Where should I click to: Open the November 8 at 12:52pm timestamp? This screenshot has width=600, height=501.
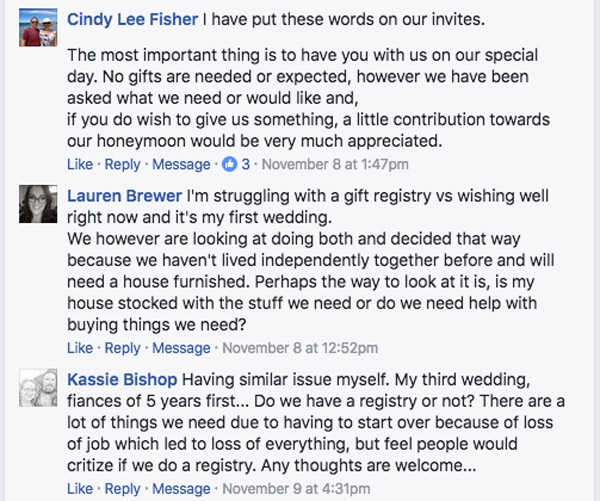click(x=299, y=349)
